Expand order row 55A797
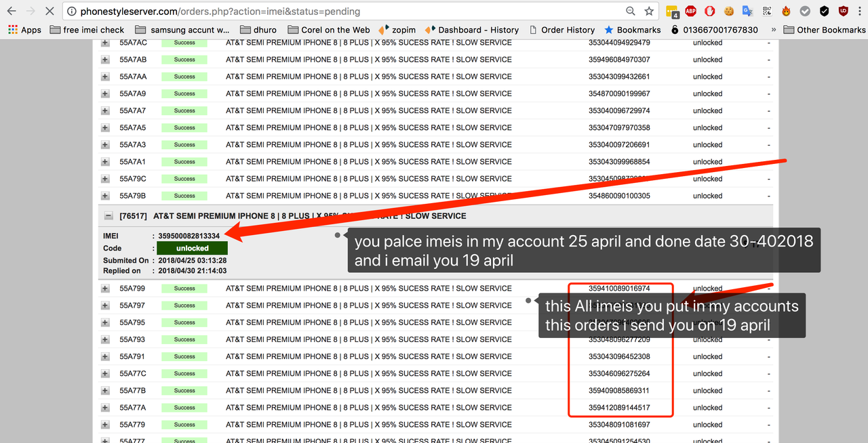Viewport: 868px width, 443px height. click(x=105, y=305)
